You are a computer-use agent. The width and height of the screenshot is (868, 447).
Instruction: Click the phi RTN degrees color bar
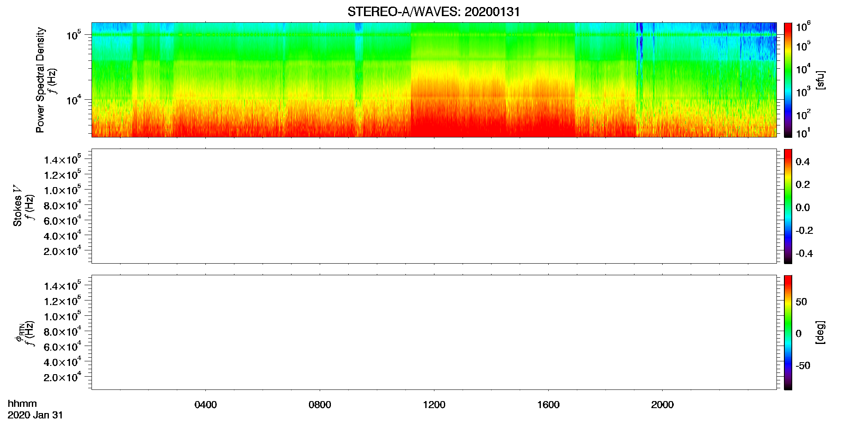pos(788,332)
